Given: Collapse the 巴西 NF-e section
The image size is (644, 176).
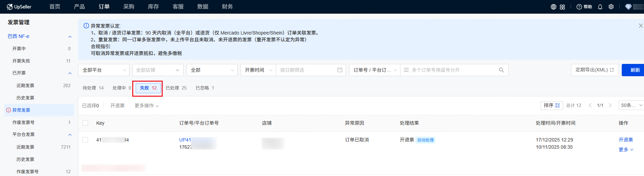Looking at the screenshot, I should (70, 37).
